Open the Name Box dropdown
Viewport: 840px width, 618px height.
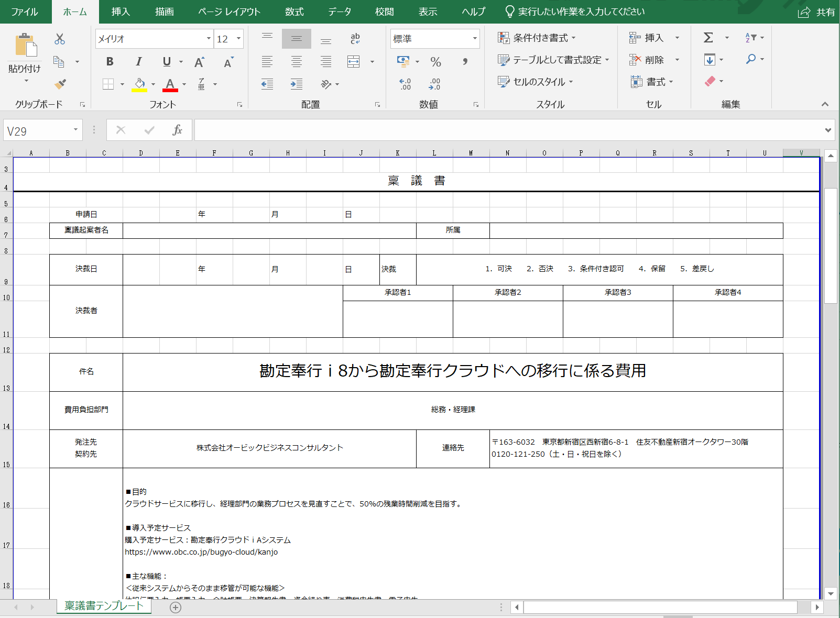point(75,130)
